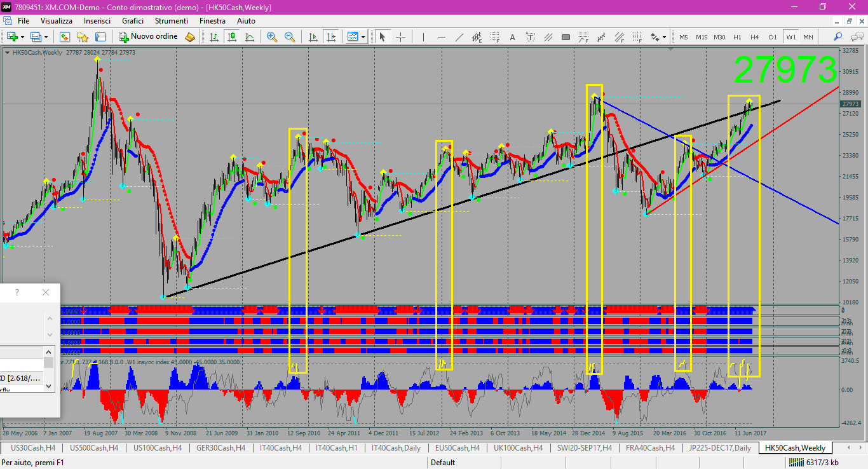Switch timeframe to M15
The width and height of the screenshot is (868, 469).
702,37
